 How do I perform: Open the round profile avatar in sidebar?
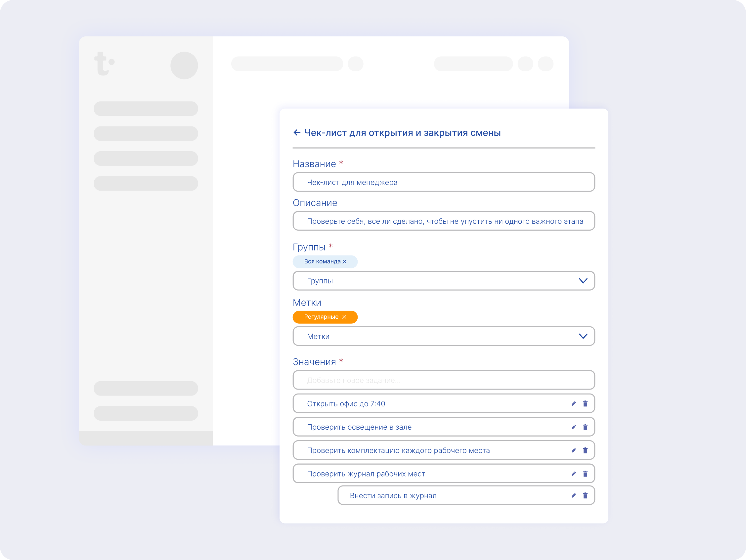click(x=184, y=66)
